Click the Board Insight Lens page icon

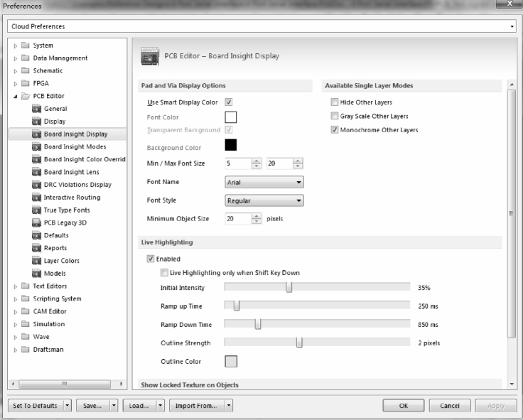[x=36, y=172]
